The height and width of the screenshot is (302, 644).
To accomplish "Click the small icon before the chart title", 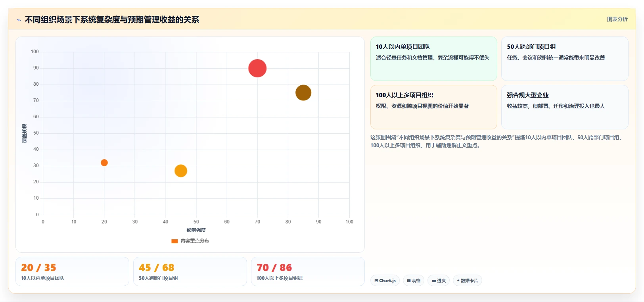I will pyautogui.click(x=19, y=20).
